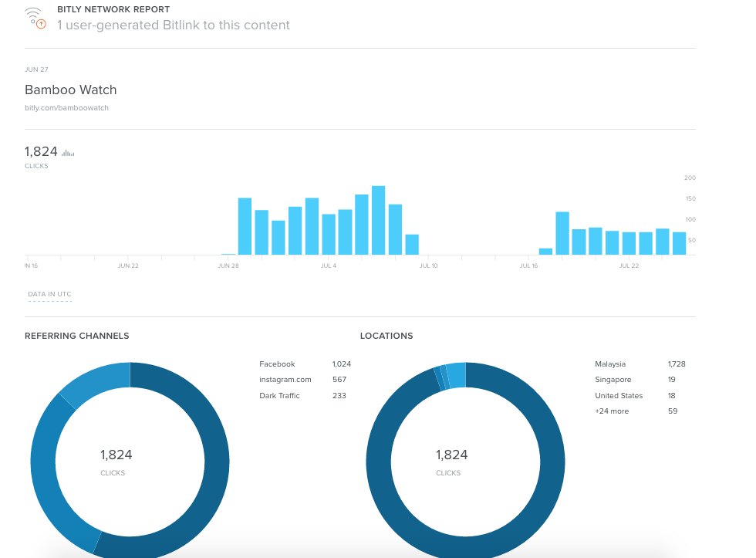This screenshot has height=558, width=756.
Task: Select United States in the locations legend
Action: coord(619,395)
